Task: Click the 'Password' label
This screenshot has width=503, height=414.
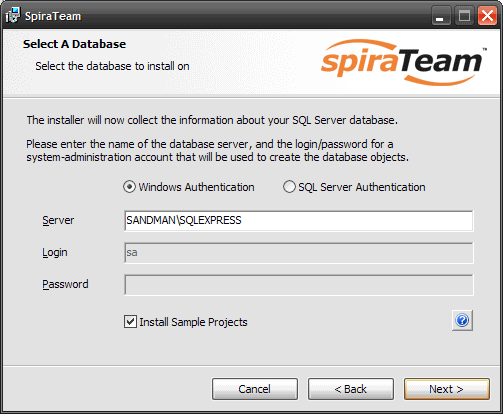Action: point(65,284)
